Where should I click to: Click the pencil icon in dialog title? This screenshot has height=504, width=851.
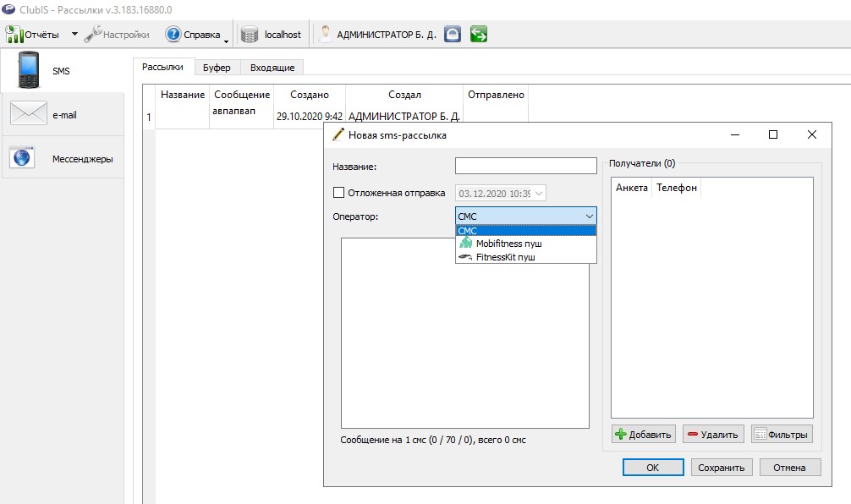click(338, 134)
